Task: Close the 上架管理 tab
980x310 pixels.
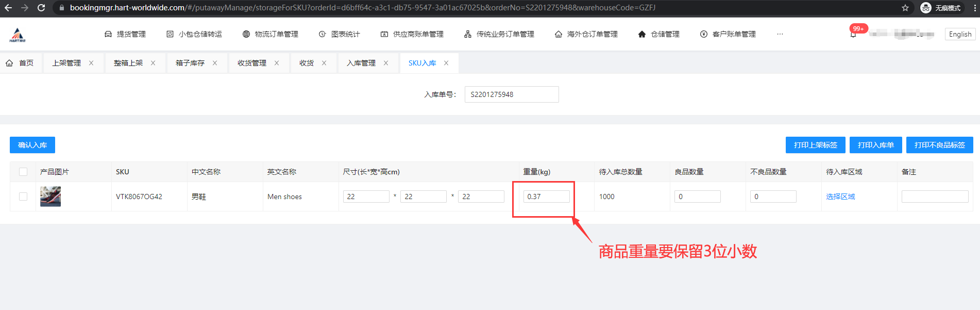Action: [x=91, y=63]
